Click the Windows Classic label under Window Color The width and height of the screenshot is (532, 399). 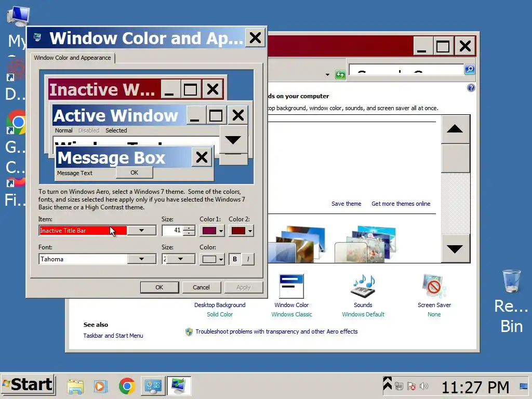291,314
